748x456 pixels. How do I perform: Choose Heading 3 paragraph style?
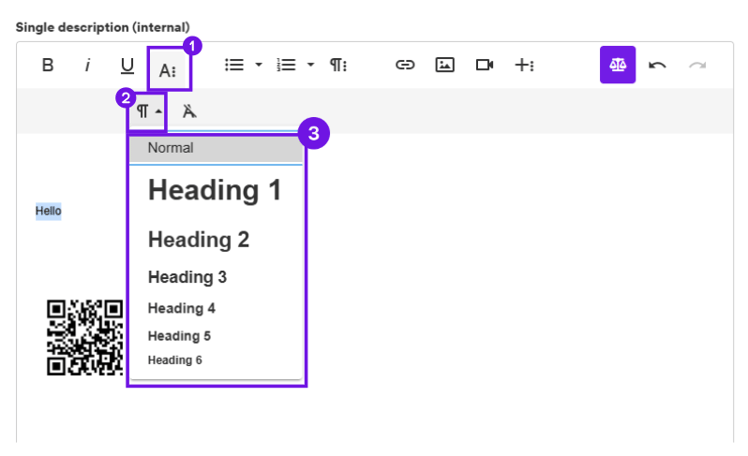188,277
